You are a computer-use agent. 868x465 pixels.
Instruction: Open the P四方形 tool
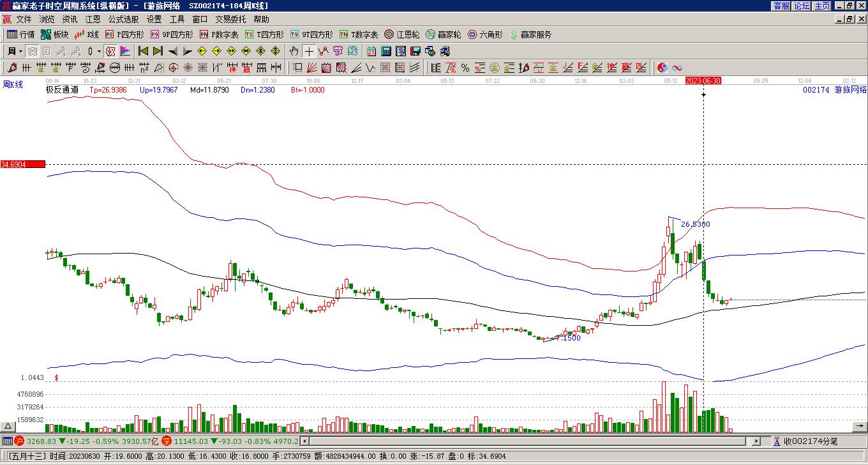click(124, 34)
